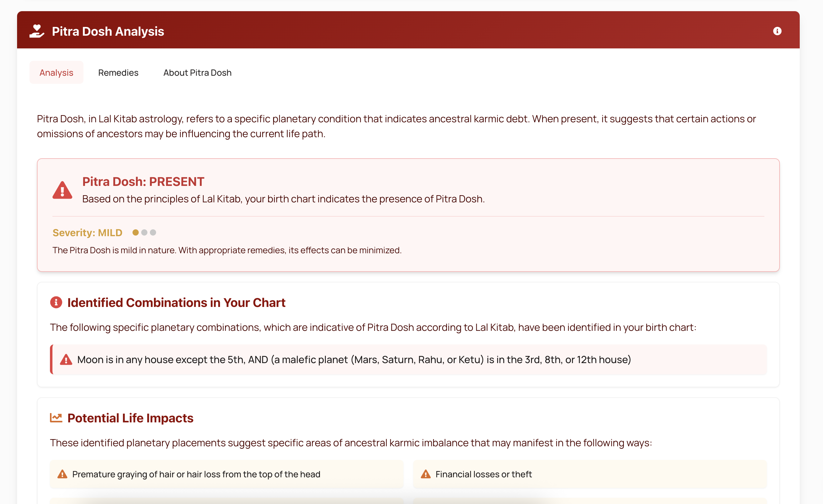
Task: Click the last gray severity dot
Action: [153, 232]
